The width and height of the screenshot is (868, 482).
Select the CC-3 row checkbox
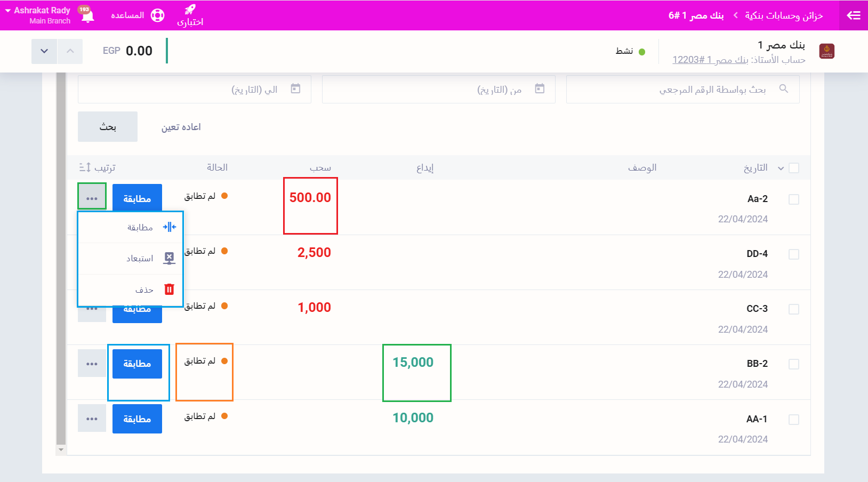794,309
